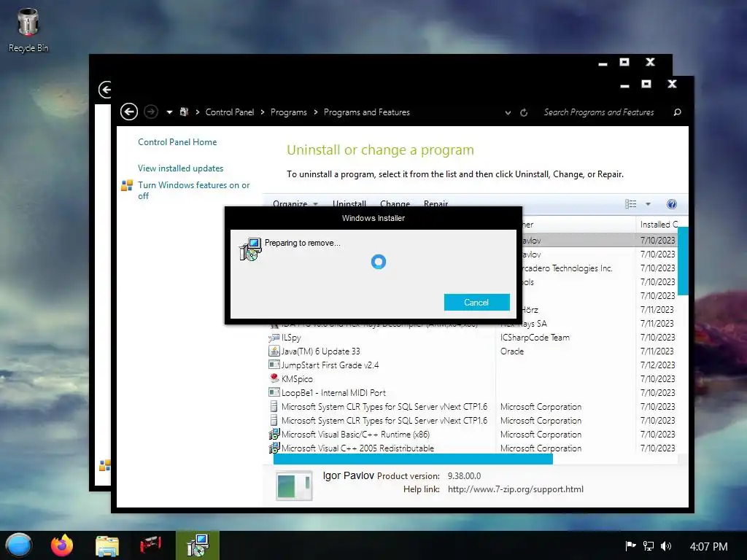
Task: Open the Organize dropdown menu
Action: [x=295, y=204]
